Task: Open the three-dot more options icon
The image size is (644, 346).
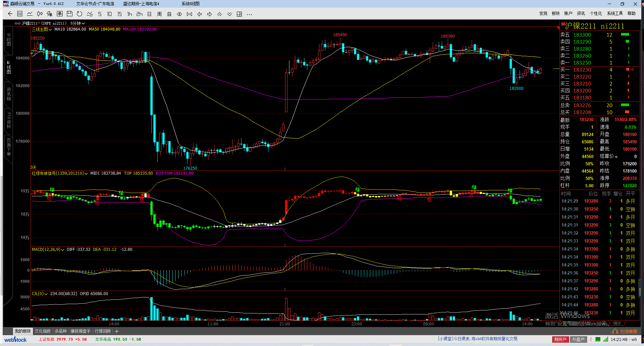Action: (x=249, y=14)
